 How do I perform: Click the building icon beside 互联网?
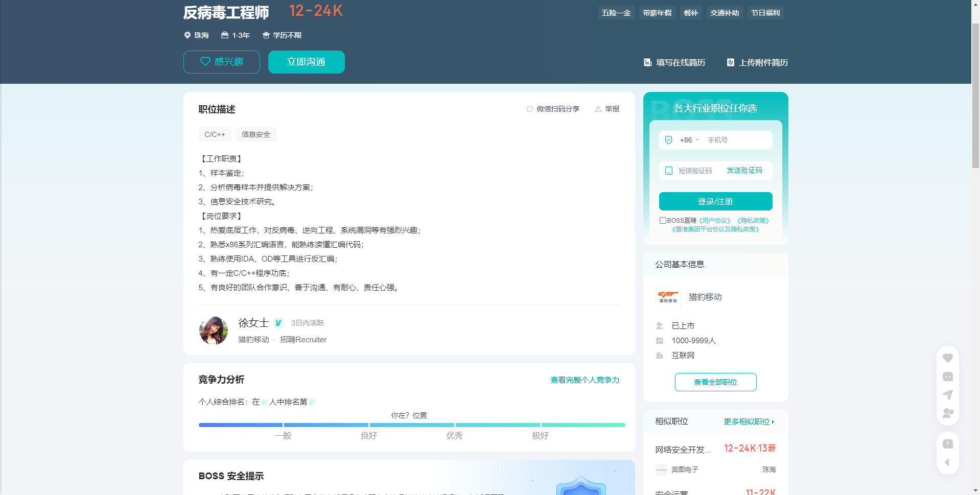(x=660, y=356)
